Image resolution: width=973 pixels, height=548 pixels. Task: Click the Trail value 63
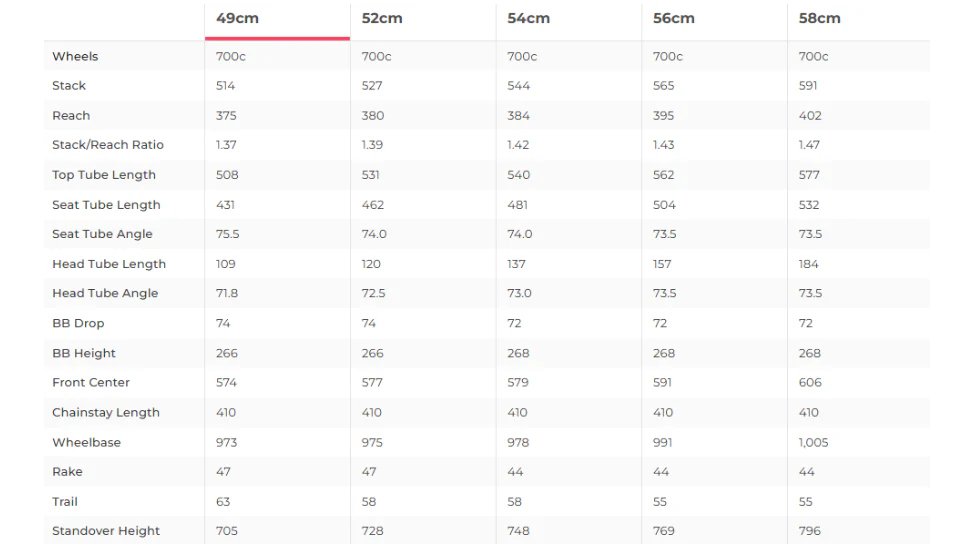coord(223,501)
